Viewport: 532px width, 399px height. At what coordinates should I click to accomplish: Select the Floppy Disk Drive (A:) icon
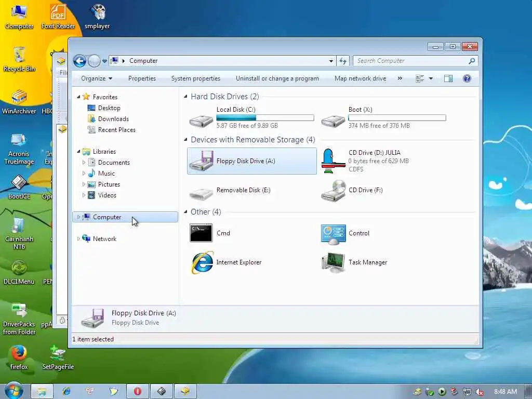point(201,161)
